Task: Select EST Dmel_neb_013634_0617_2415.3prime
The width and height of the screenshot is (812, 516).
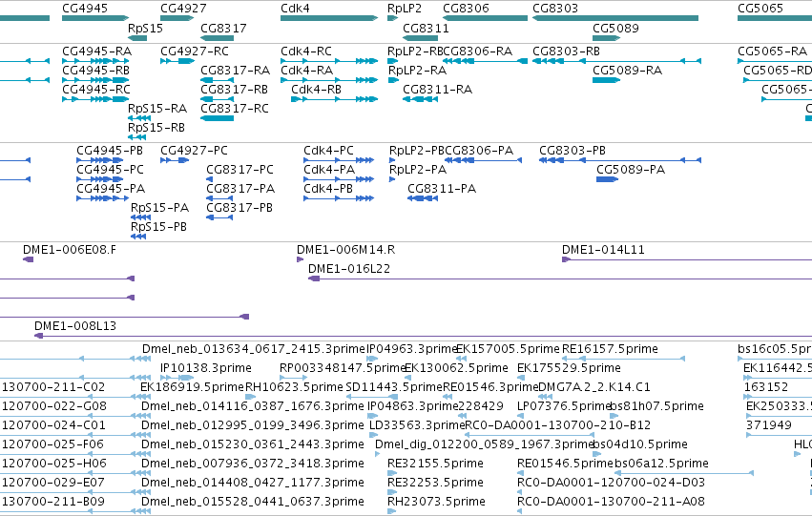Action: pos(254,349)
